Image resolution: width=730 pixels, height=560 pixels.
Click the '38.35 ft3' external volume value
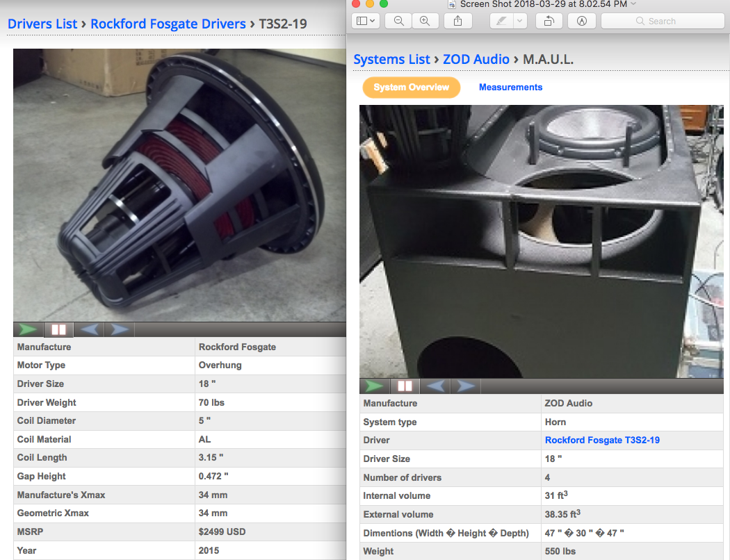[562, 514]
